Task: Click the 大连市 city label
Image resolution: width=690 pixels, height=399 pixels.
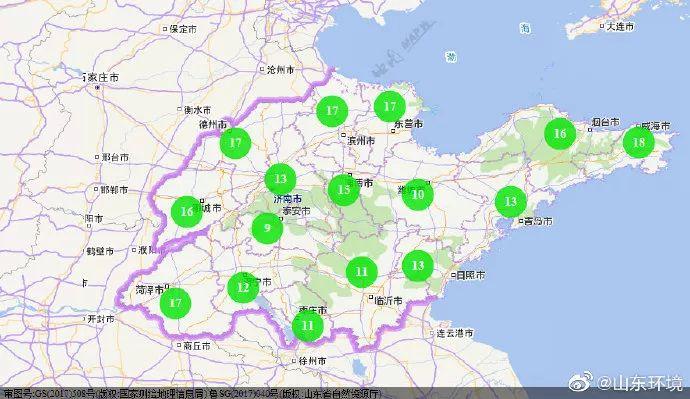Action: pyautogui.click(x=621, y=26)
